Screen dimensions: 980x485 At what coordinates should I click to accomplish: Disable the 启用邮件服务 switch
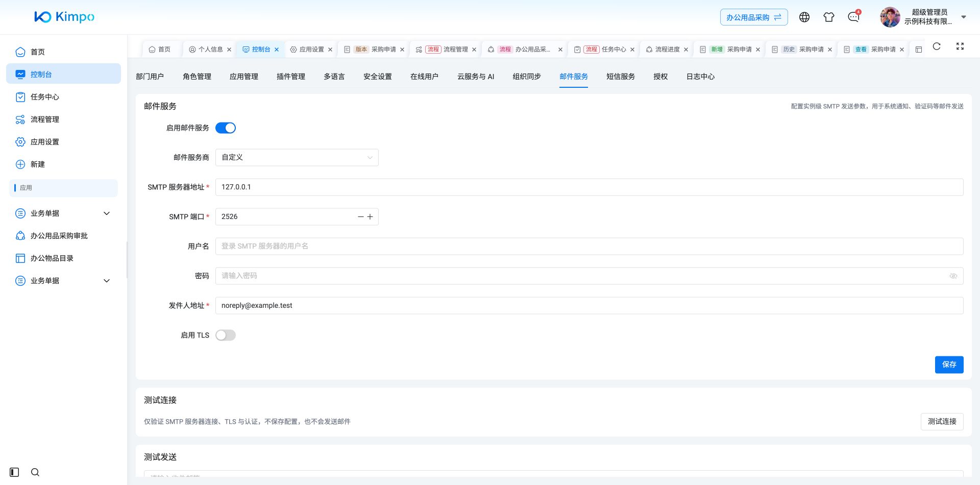[226, 128]
